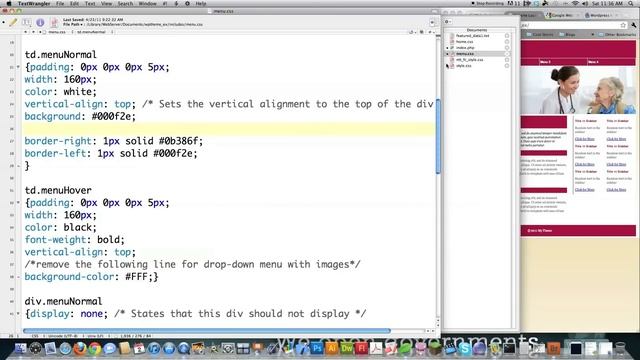Image resolution: width=640 pixels, height=360 pixels.
Task: Open the td.menuNormal function popup
Action: pos(91,32)
